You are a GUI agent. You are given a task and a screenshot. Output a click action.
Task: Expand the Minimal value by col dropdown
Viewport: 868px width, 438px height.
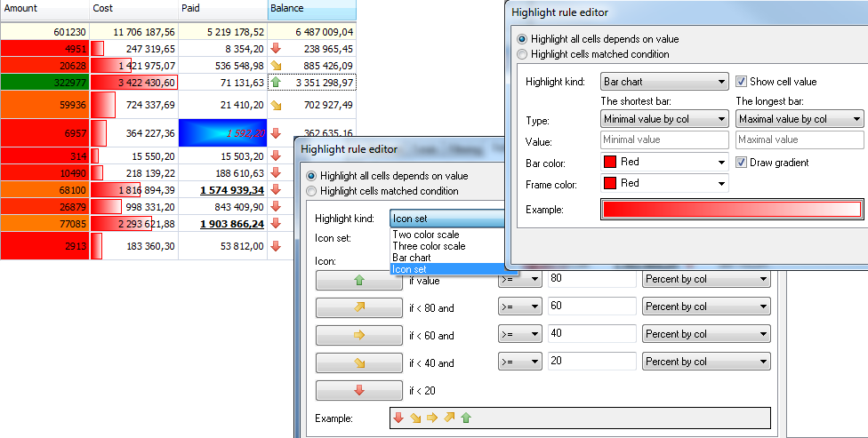(663, 119)
